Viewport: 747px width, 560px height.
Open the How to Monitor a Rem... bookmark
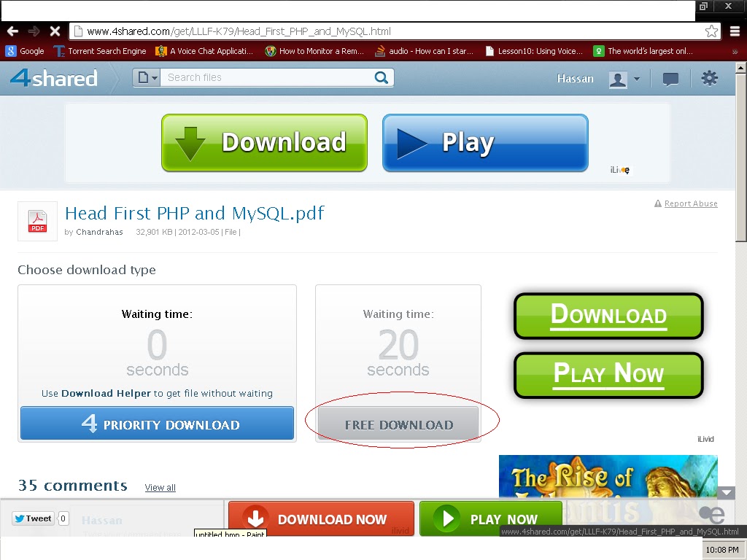tap(314, 51)
